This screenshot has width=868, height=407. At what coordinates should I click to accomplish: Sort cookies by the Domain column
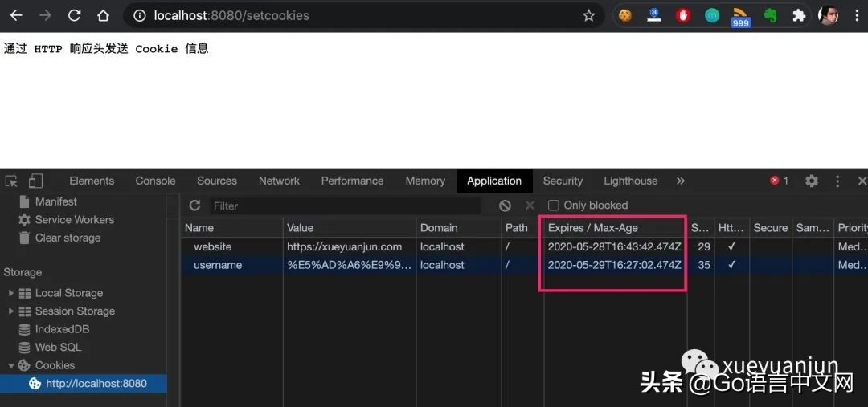click(x=458, y=228)
